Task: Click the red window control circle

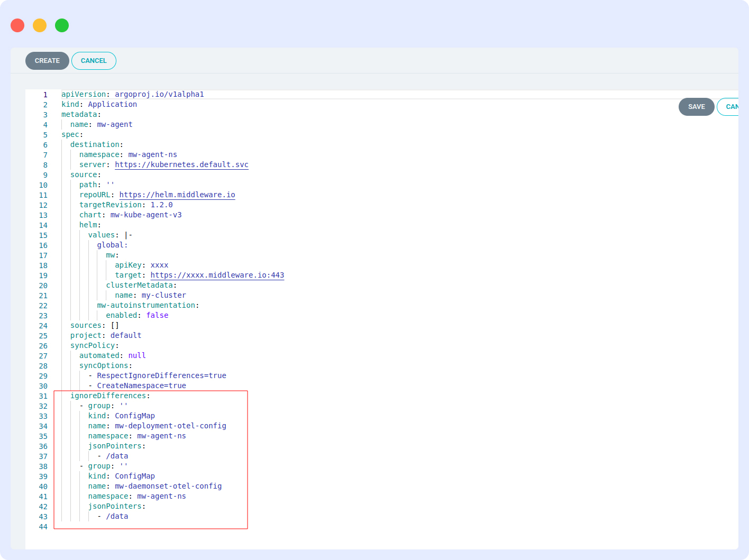Action: click(x=17, y=25)
